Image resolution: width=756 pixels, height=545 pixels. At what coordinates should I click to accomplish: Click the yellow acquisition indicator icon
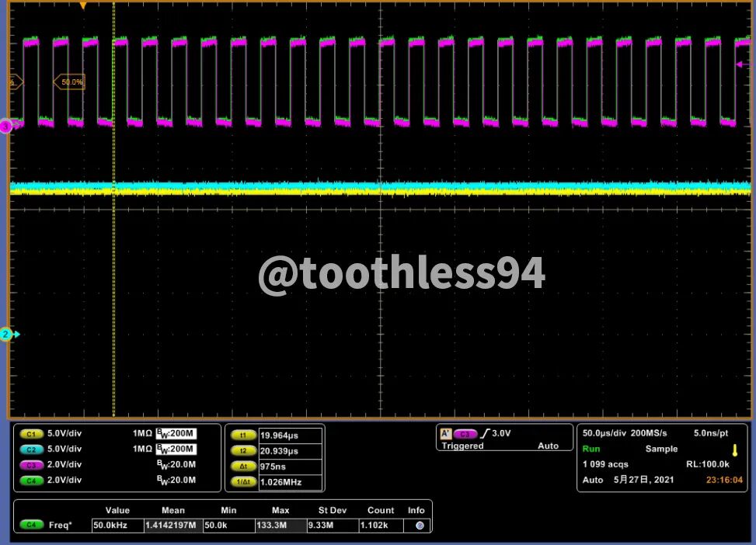point(735,450)
